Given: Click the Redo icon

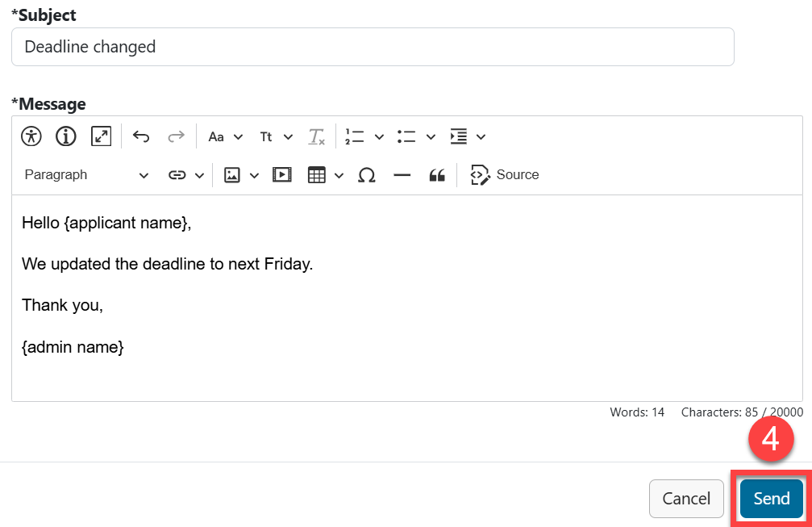Looking at the screenshot, I should (x=176, y=136).
